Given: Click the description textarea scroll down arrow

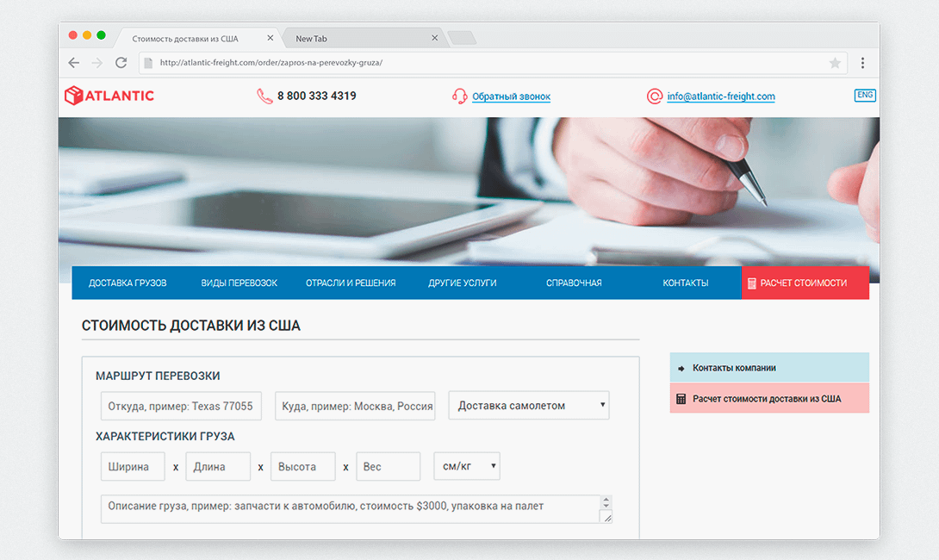Looking at the screenshot, I should 606,506.
